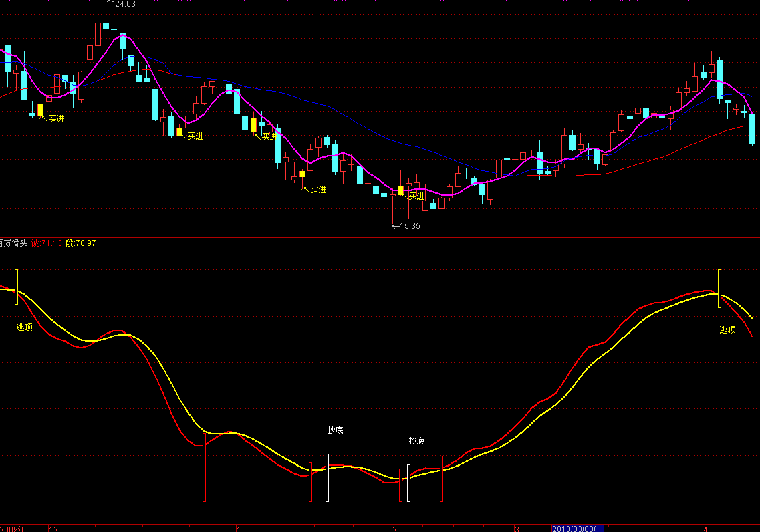Select the 买进 marker nearest the 15.35 low
760x532 pixels.
point(417,196)
